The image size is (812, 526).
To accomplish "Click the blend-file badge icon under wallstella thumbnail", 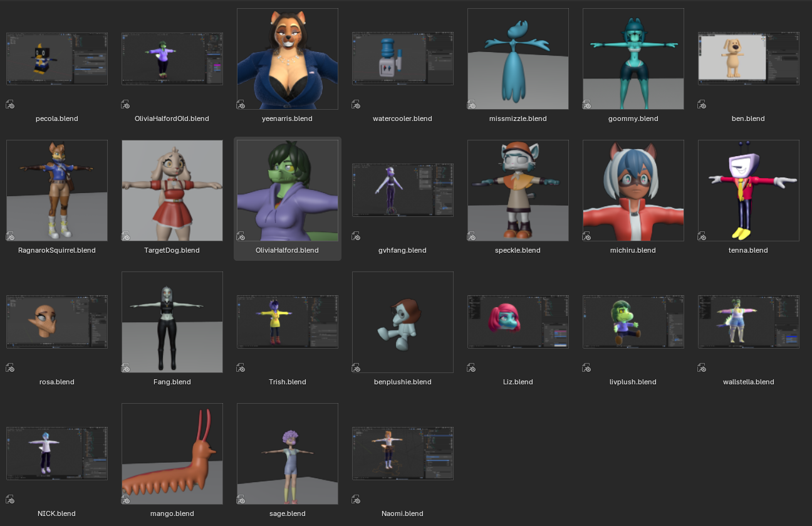I will click(x=702, y=368).
